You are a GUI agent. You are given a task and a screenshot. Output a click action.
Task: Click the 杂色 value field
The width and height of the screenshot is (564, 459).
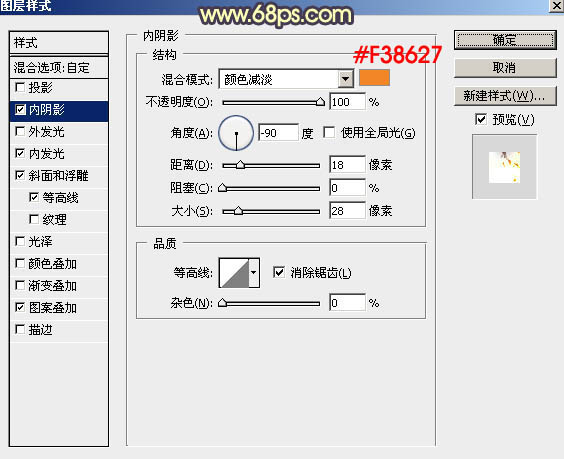(347, 303)
